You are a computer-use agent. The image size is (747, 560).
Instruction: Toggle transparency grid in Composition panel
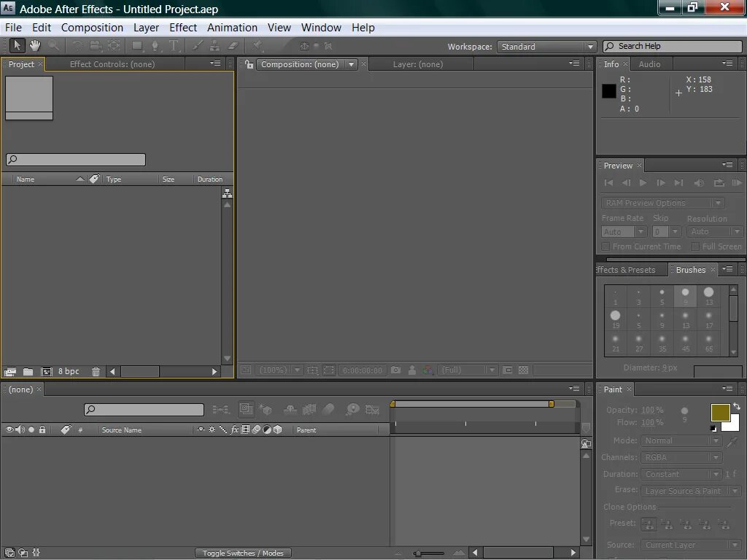click(523, 370)
